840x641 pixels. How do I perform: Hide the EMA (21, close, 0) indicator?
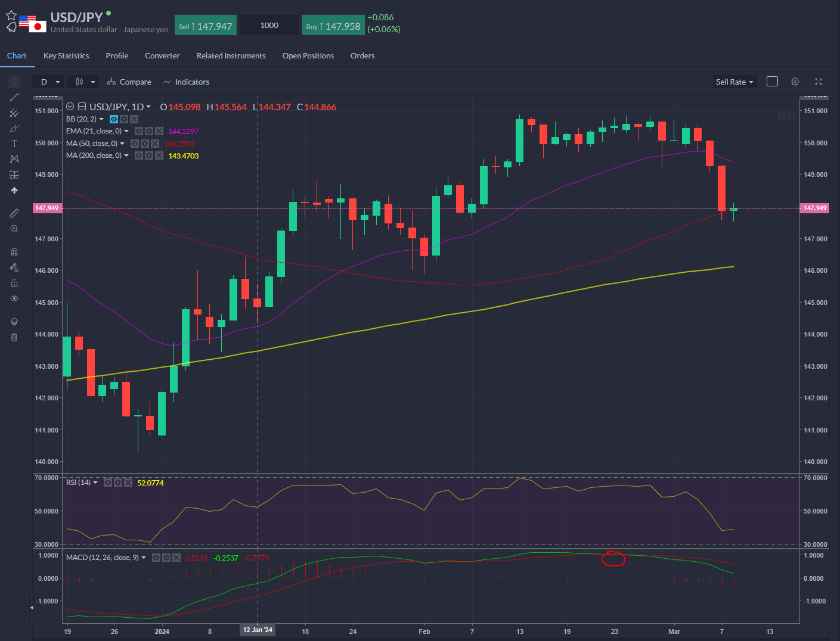[138, 130]
